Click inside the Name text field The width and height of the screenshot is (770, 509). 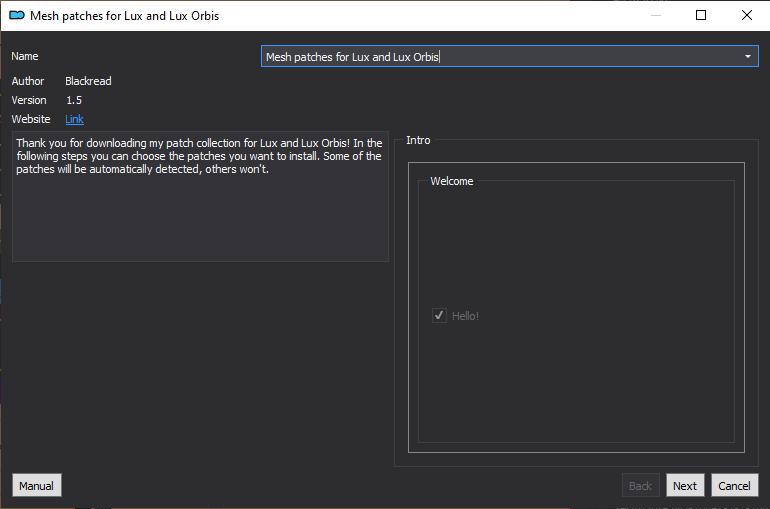(x=500, y=56)
